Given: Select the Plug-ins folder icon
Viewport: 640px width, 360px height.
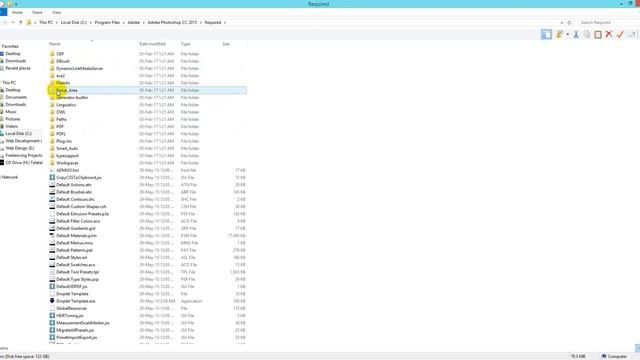Looking at the screenshot, I should click(52, 141).
